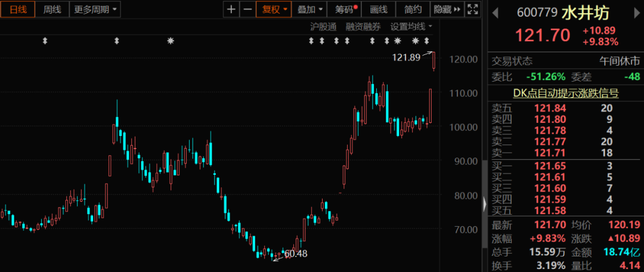The width and height of the screenshot is (644, 272).
Task: Hide the panel using 隐藏 button
Action: 446,9
